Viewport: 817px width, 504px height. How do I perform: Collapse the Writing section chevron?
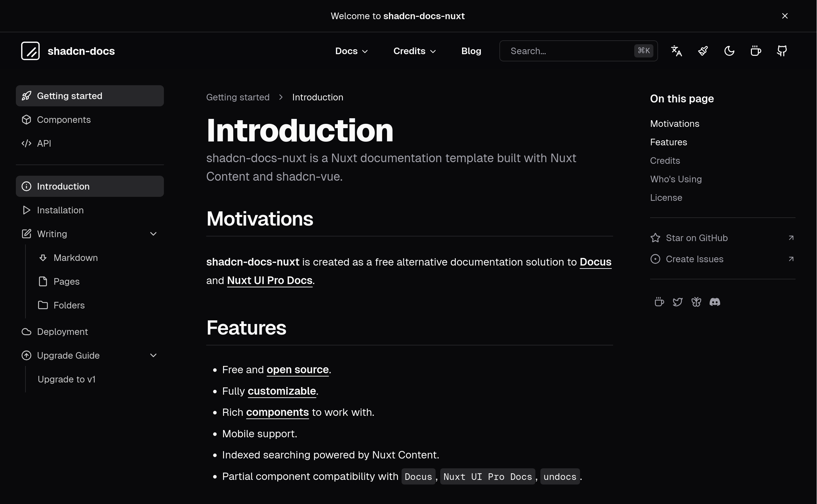153,234
